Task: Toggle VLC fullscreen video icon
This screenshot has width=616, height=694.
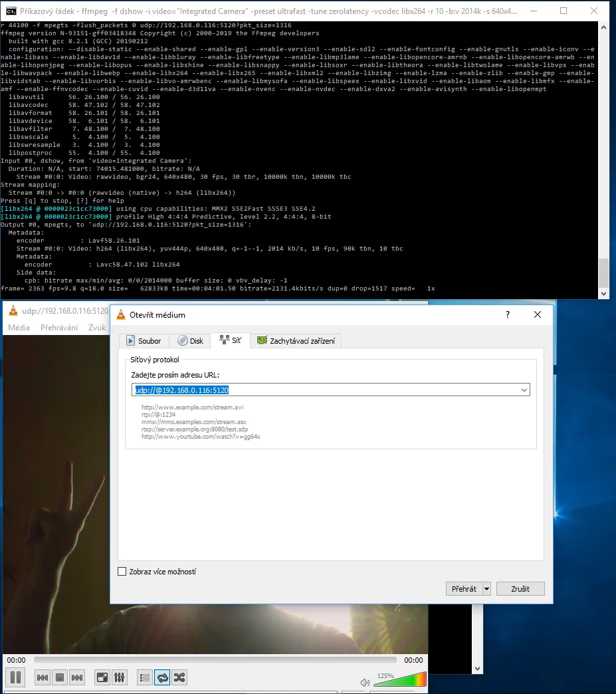Action: tap(102, 677)
